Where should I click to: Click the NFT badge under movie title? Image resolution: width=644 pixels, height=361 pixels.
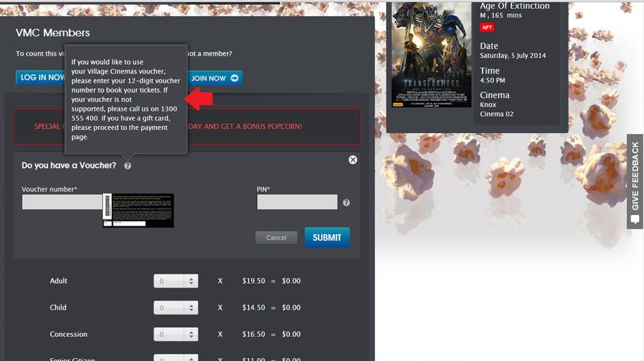coord(487,27)
